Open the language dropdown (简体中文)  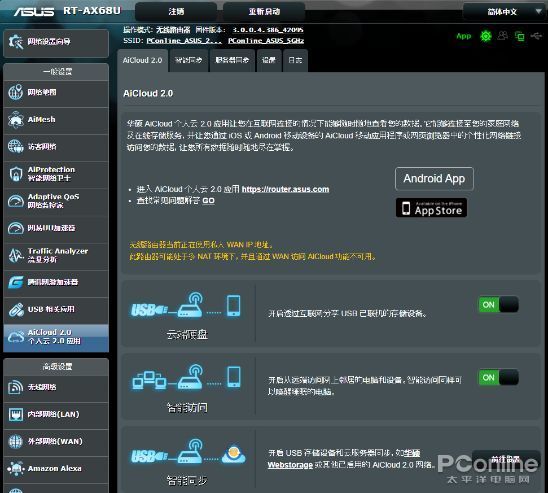[x=505, y=12]
